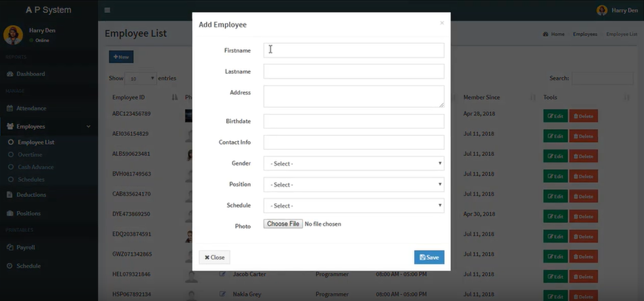Open the Dashboard icon in sidebar

tap(10, 74)
